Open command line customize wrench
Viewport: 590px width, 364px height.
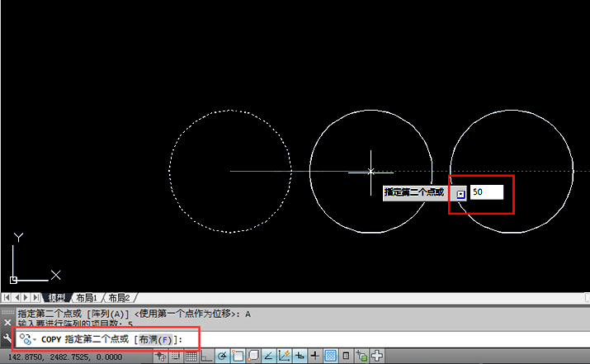click(7, 338)
